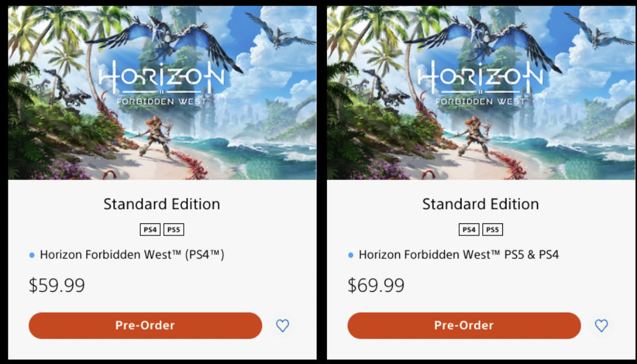Select the PS4 platform badge on right card
Image resolution: width=637 pixels, height=364 pixels.
click(x=468, y=229)
